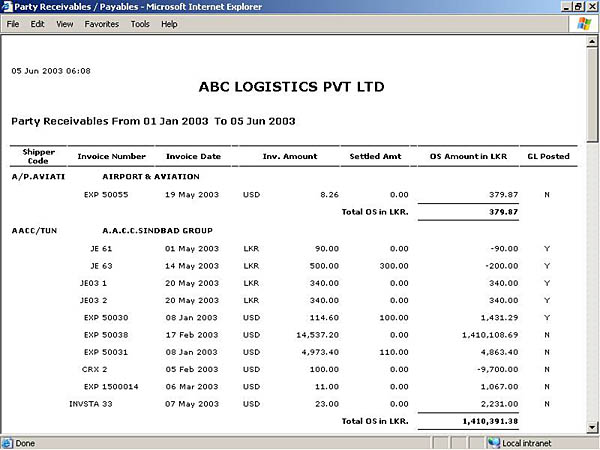Click the settled amount 110.00

[x=394, y=352]
